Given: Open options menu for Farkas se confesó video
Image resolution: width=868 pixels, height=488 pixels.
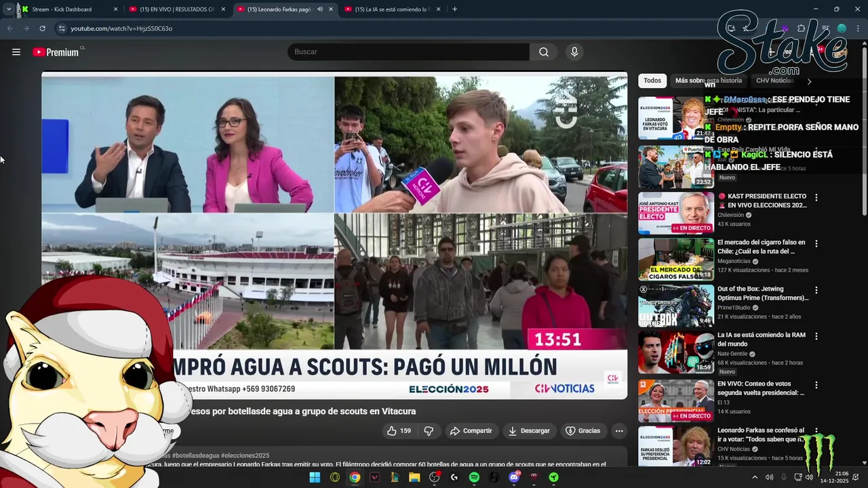Looking at the screenshot, I should coord(816,431).
